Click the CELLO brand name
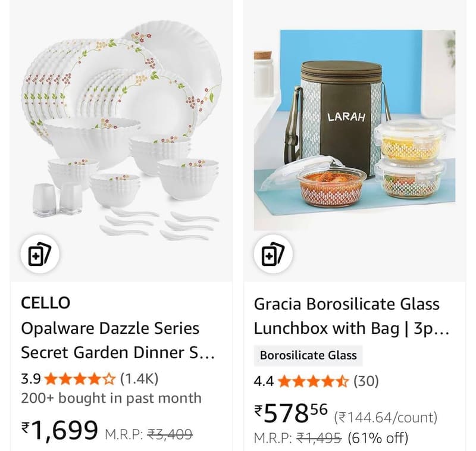Screen dimensions: 476x451 46,303
